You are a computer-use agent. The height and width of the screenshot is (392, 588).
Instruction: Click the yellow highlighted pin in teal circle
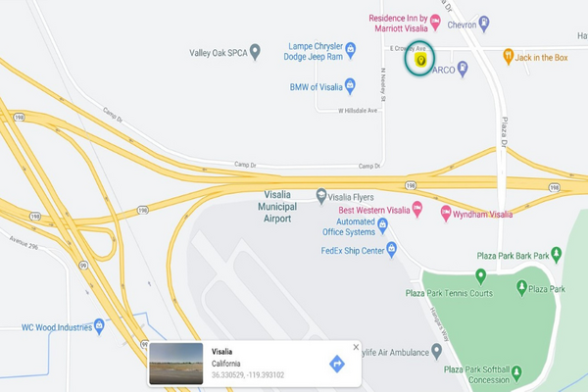420,60
